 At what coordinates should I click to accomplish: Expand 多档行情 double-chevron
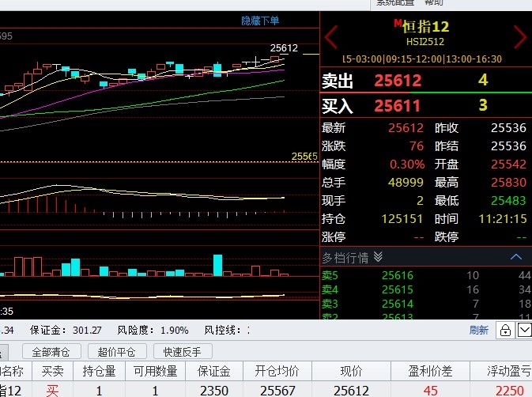[x=378, y=257]
